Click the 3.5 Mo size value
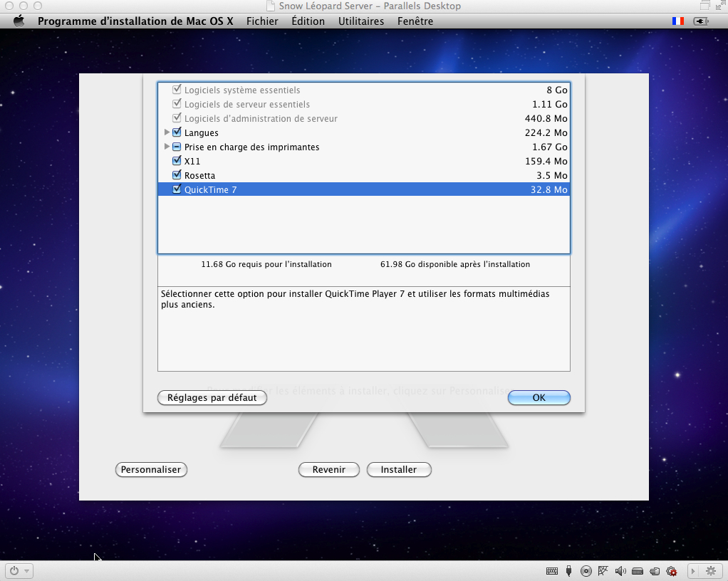The image size is (728, 581). 552,175
